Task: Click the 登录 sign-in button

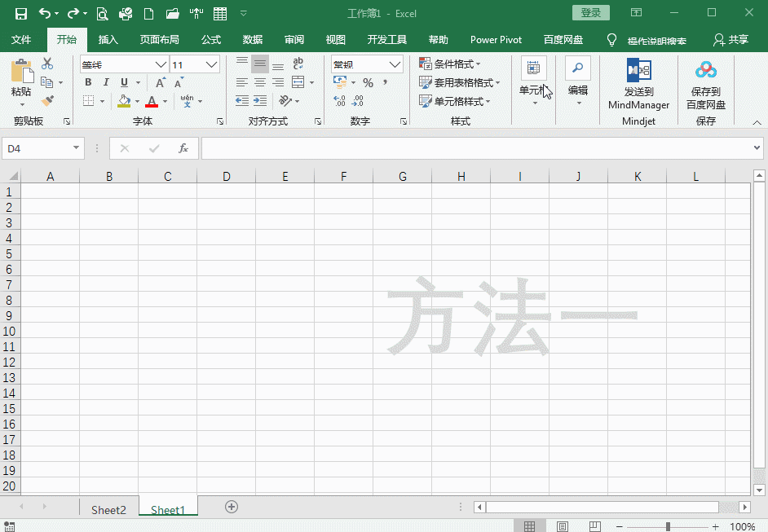Action: 591,13
